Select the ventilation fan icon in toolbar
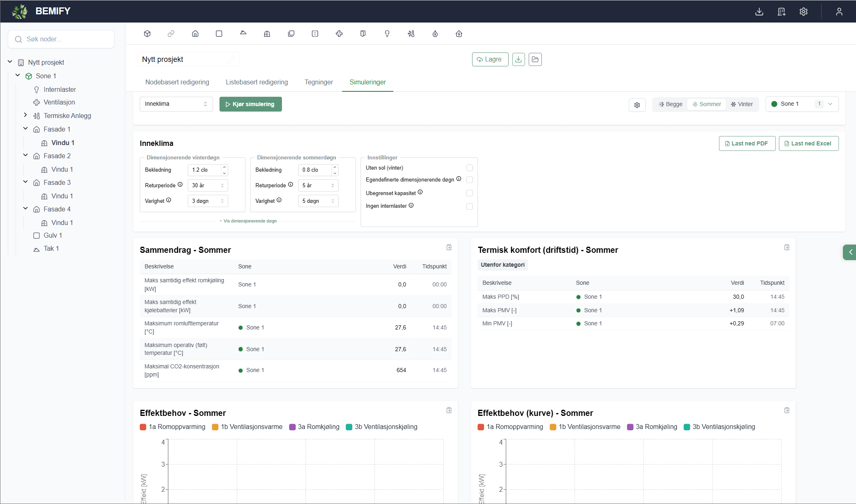Viewport: 856px width, 504px height. click(x=339, y=34)
